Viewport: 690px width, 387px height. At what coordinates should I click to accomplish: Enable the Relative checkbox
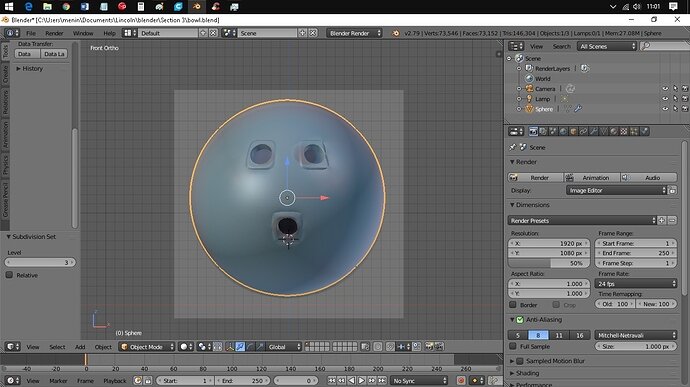(9, 275)
